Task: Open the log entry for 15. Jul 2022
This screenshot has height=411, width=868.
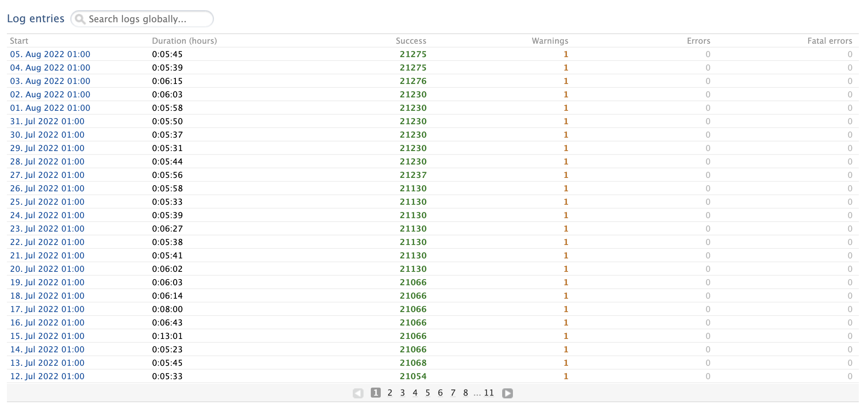Action: (x=47, y=336)
